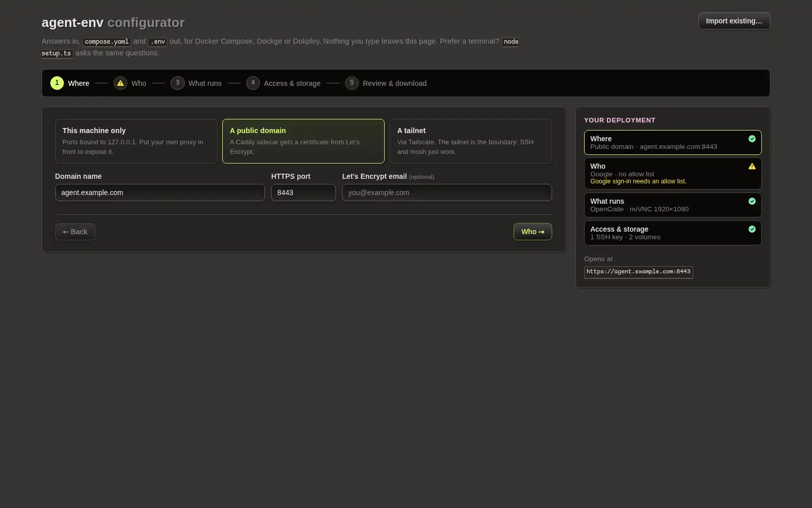Open the Where summary card

tap(672, 142)
